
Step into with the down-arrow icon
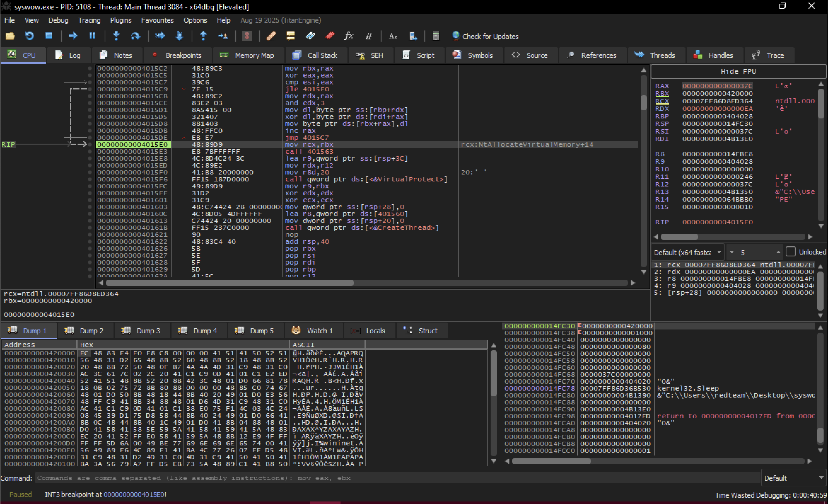point(116,36)
